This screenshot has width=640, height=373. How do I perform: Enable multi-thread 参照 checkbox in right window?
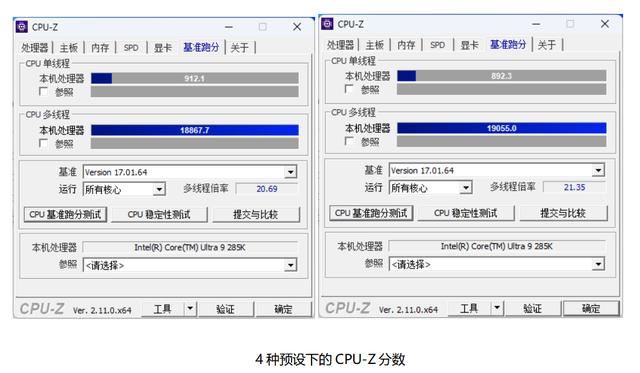(349, 141)
